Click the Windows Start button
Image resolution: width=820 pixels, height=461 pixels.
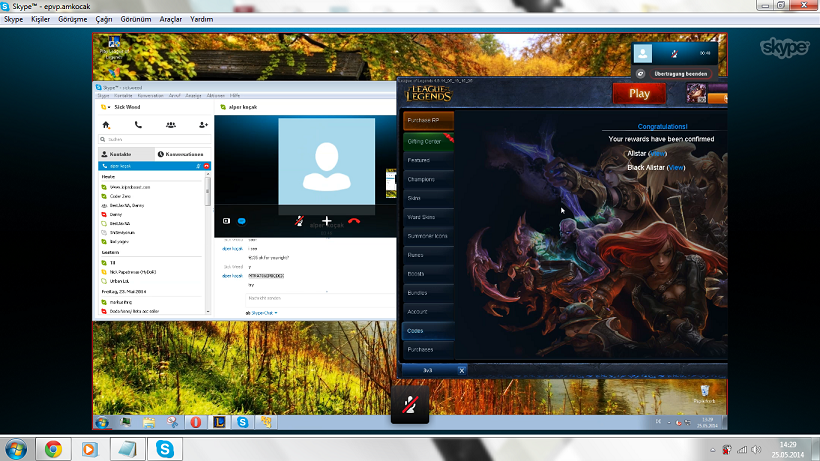16,450
